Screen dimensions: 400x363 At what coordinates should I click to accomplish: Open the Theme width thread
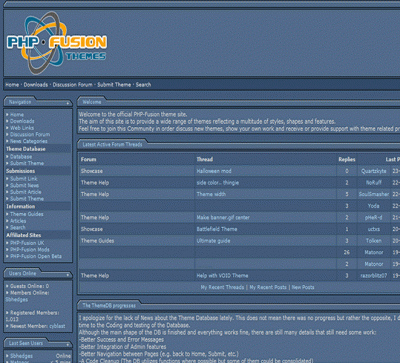pyautogui.click(x=211, y=194)
